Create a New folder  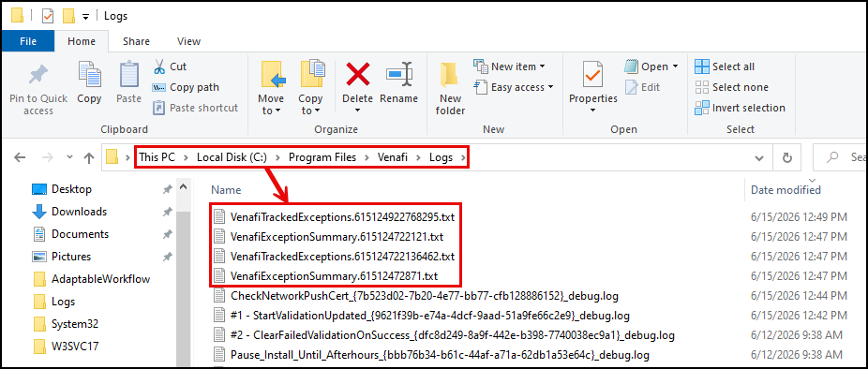(451, 89)
